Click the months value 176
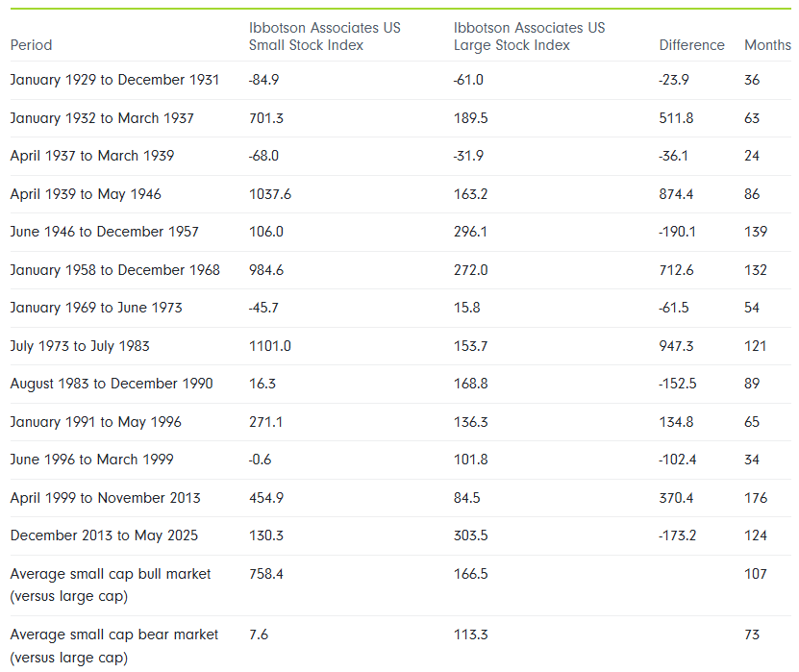The width and height of the screenshot is (799, 672). pos(756,498)
